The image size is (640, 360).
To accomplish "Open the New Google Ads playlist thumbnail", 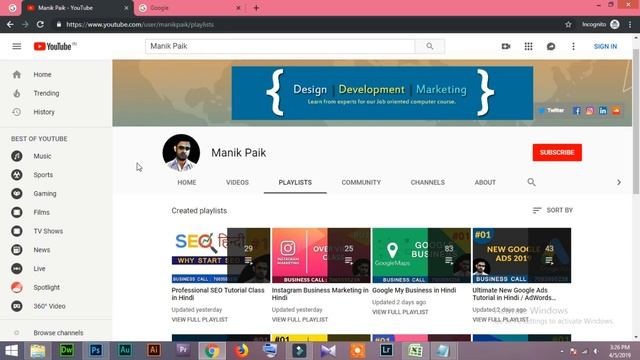I will [522, 256].
